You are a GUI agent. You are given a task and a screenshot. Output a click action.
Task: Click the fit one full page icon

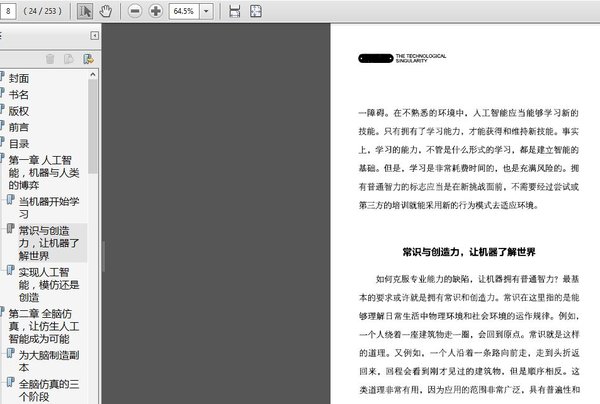256,11
